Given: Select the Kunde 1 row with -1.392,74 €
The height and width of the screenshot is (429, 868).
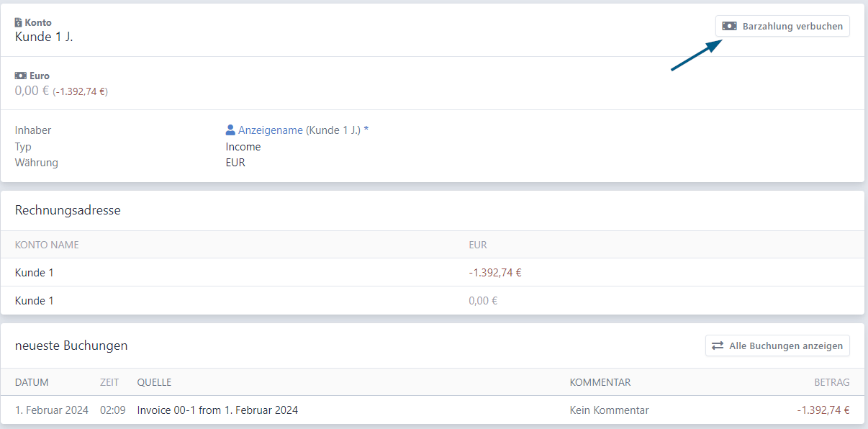Looking at the screenshot, I should [x=433, y=273].
